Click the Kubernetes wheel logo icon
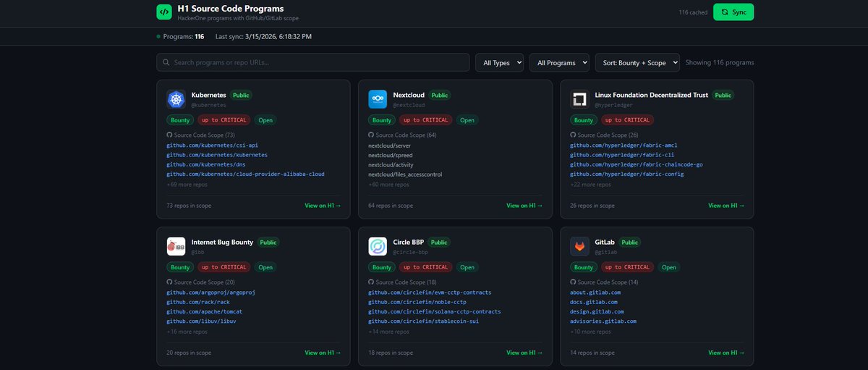The image size is (868, 370). [x=176, y=99]
